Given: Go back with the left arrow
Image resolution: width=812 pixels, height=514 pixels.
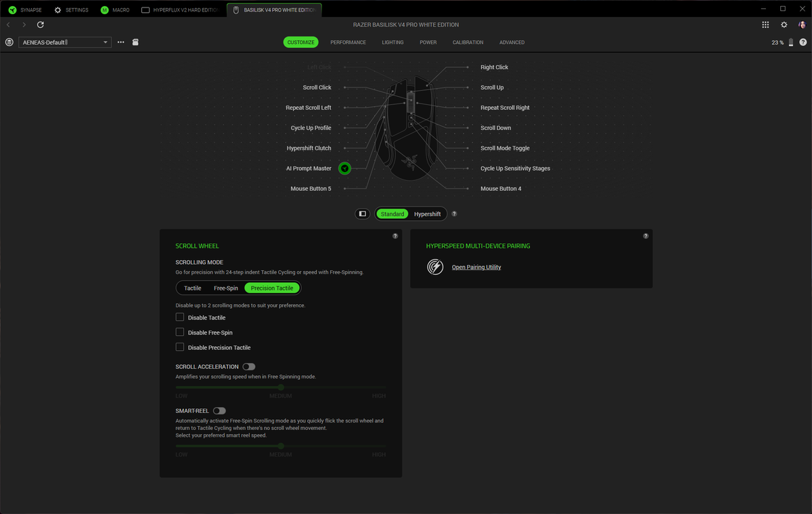Looking at the screenshot, I should click(8, 24).
